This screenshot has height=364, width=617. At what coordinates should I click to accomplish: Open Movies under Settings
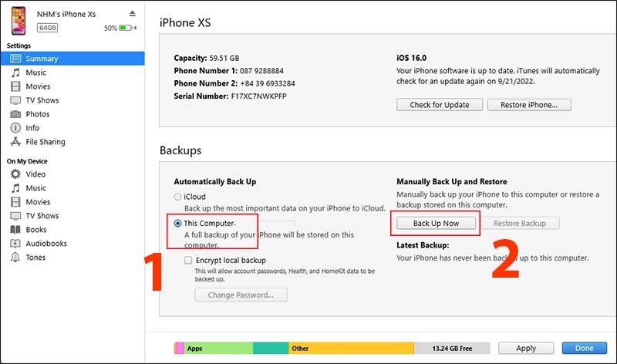(x=38, y=86)
